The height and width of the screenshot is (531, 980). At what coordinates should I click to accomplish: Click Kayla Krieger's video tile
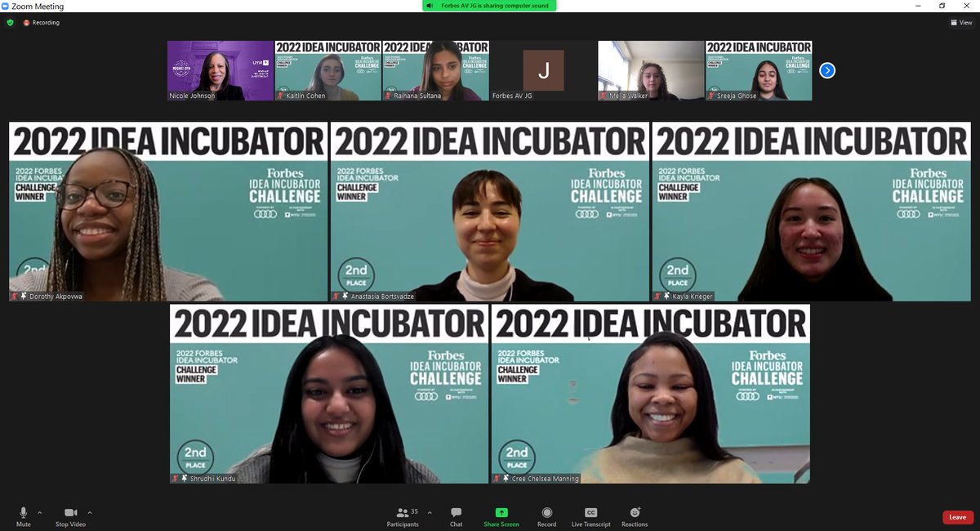click(811, 212)
